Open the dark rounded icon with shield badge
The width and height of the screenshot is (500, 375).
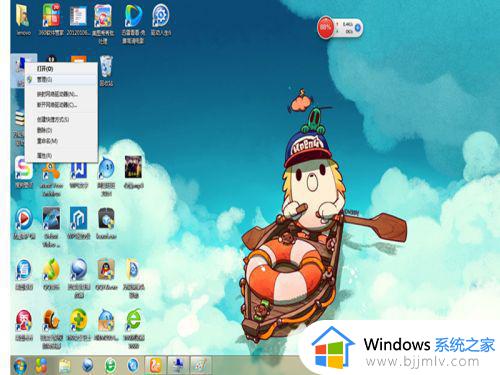pos(106,223)
